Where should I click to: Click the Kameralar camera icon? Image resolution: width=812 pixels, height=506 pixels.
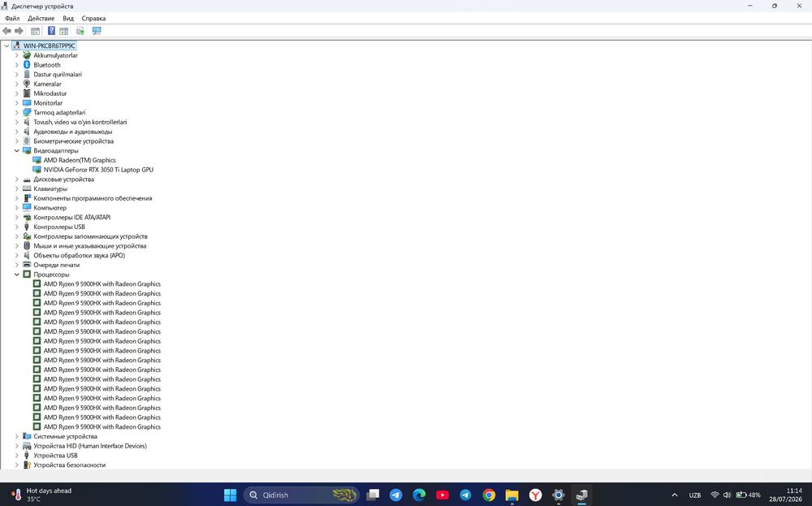coord(27,84)
